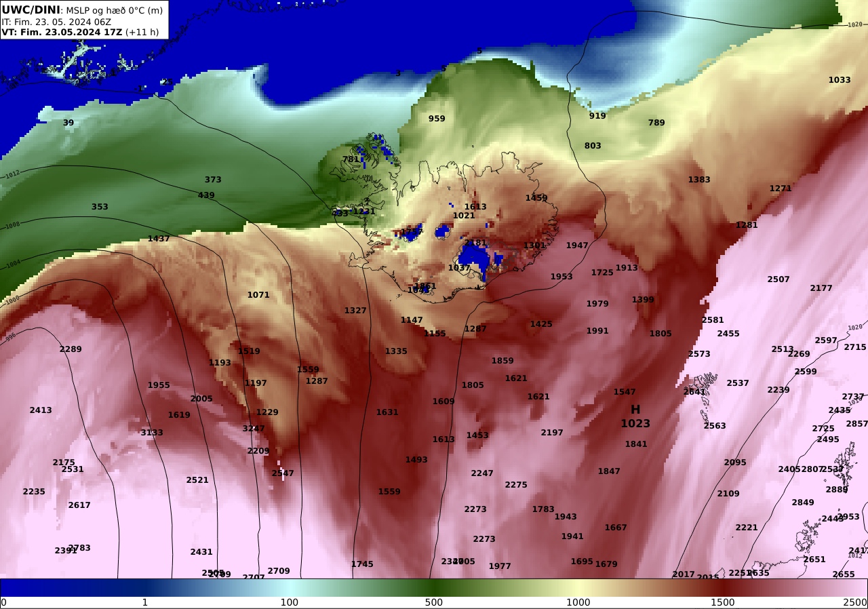The width and height of the screenshot is (868, 609).
Task: Click the 1493 height label
Action: click(416, 460)
